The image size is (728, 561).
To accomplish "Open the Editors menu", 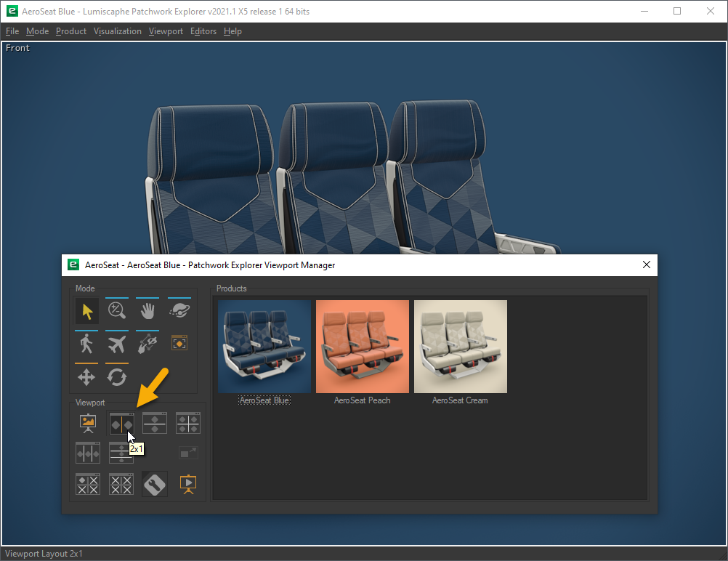I will [x=203, y=31].
